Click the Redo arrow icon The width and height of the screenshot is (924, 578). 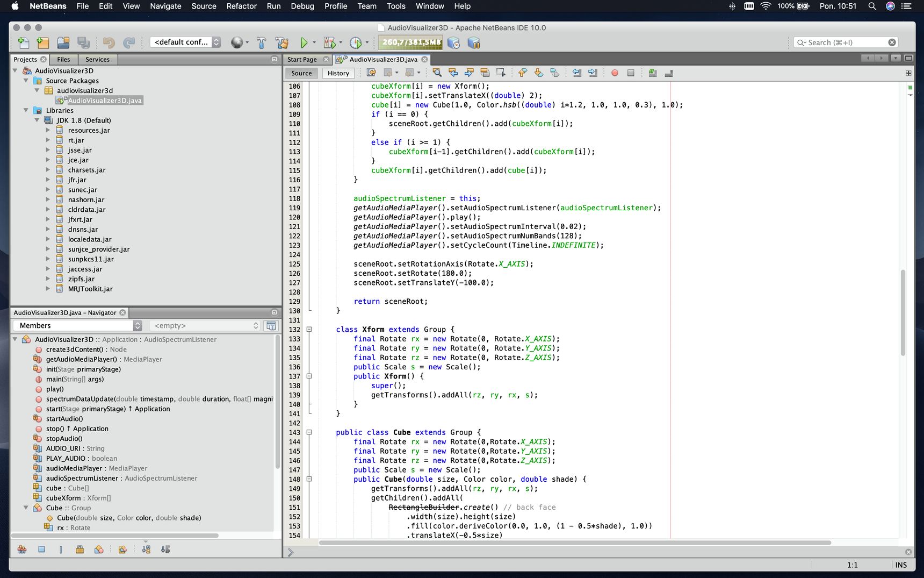point(129,42)
